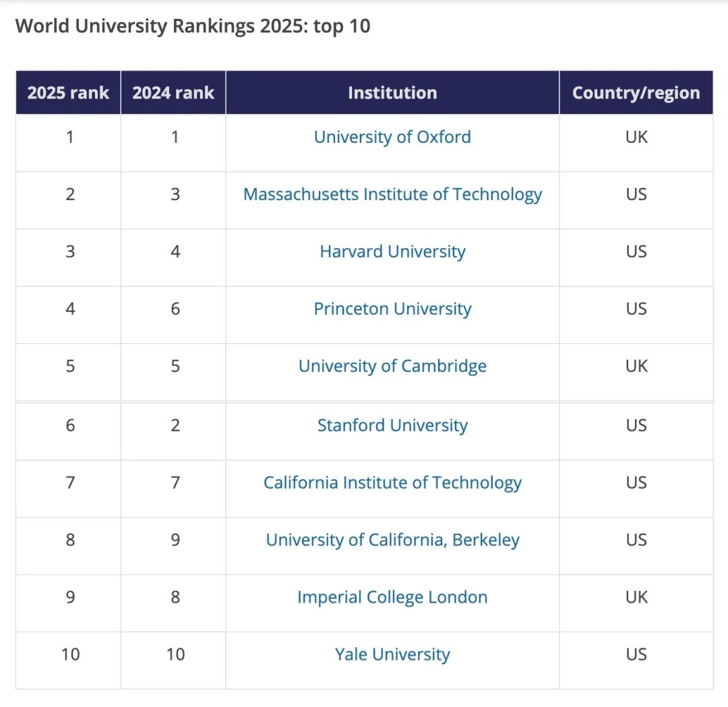Go to California Institute of Technology link
This screenshot has height=707, width=728.
[392, 483]
